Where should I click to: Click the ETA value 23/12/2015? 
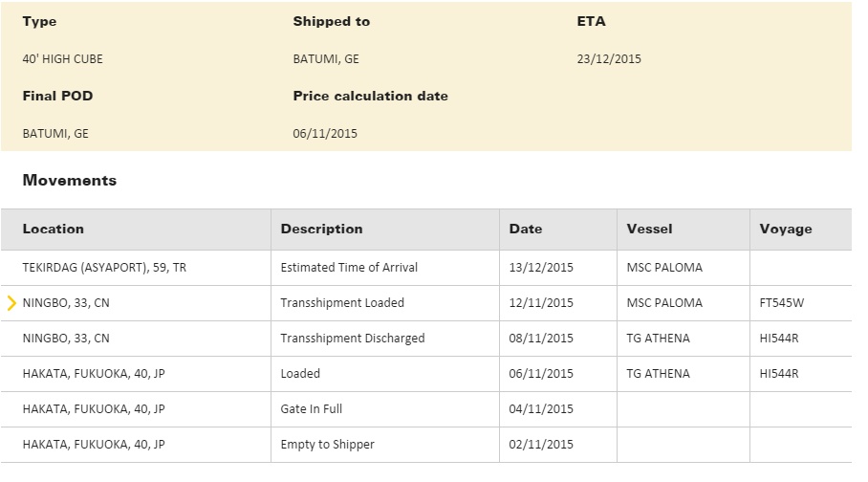pyautogui.click(x=609, y=59)
